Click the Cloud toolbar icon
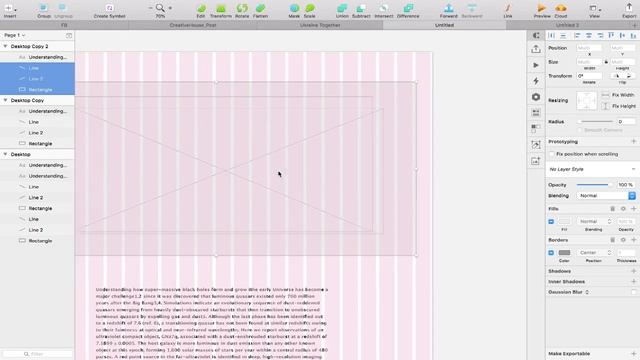The image size is (640, 360). point(561,8)
